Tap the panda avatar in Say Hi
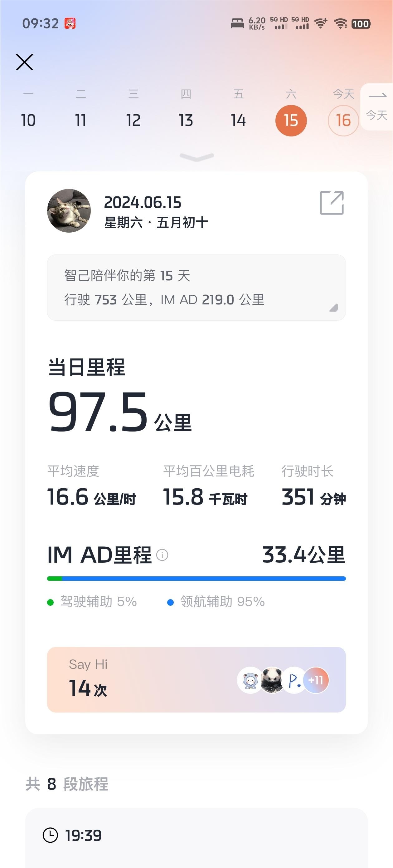The height and width of the screenshot is (868, 393). [x=272, y=680]
